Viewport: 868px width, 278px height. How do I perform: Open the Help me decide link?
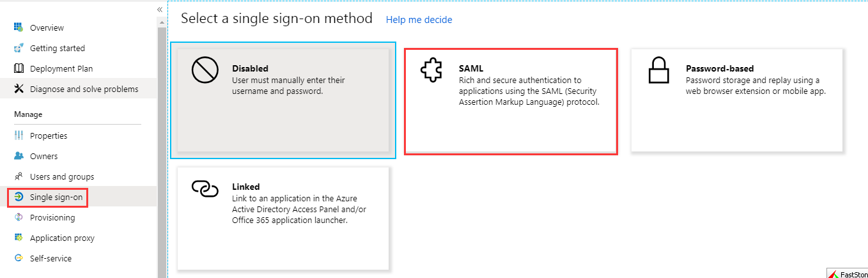tap(419, 20)
